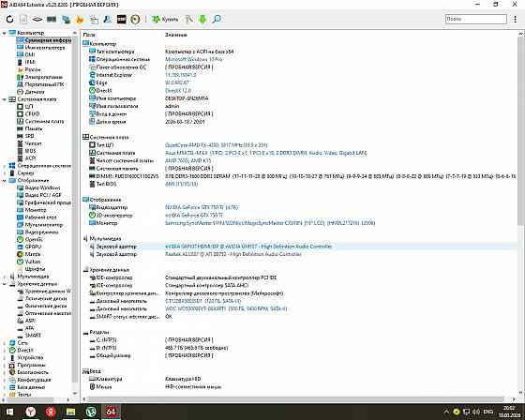Expand the Операционная система tree node
The image size is (525, 420).
point(5,166)
